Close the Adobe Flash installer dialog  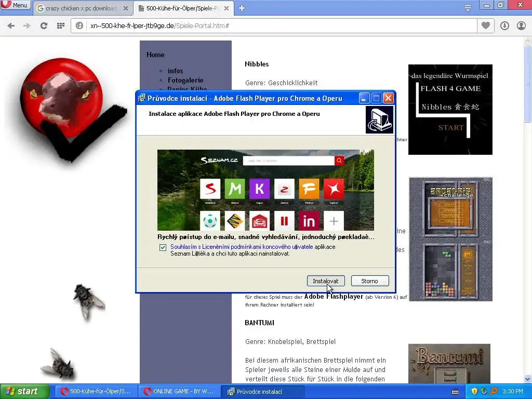(388, 98)
